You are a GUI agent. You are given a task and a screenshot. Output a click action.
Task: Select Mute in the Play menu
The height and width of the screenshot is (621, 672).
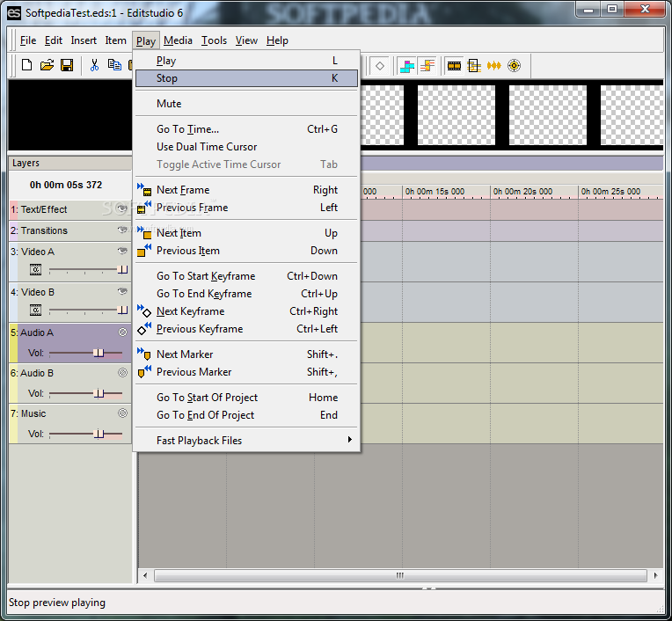(246, 104)
